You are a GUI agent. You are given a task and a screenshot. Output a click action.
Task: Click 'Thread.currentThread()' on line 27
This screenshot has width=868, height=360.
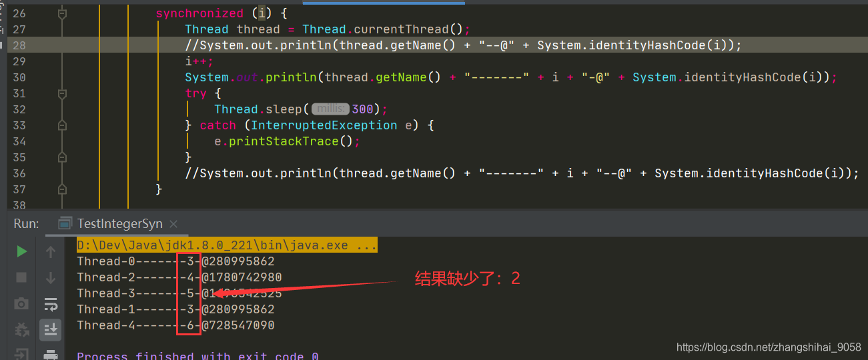tap(383, 29)
